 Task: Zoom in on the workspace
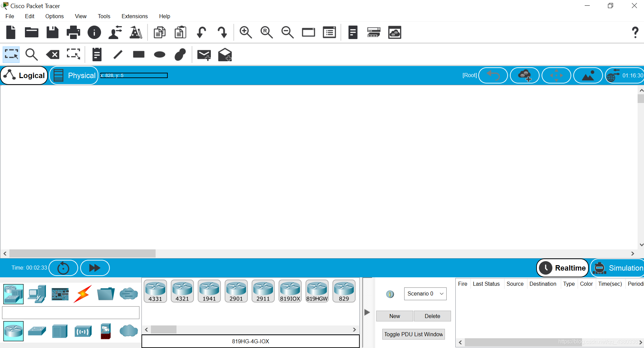tap(246, 32)
